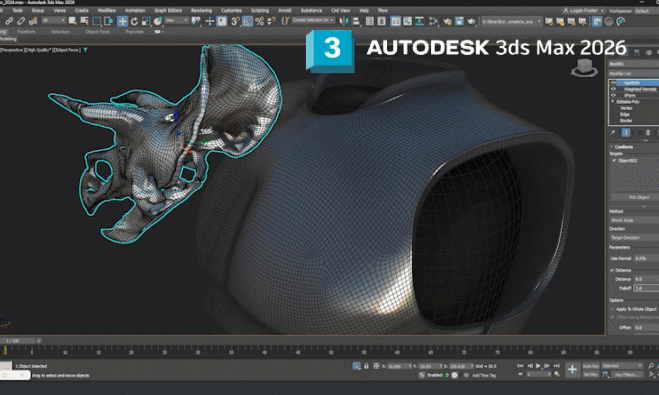The height and width of the screenshot is (395, 659).
Task: Toggle visibility of Weighted Normals modifier
Action: click(x=613, y=89)
